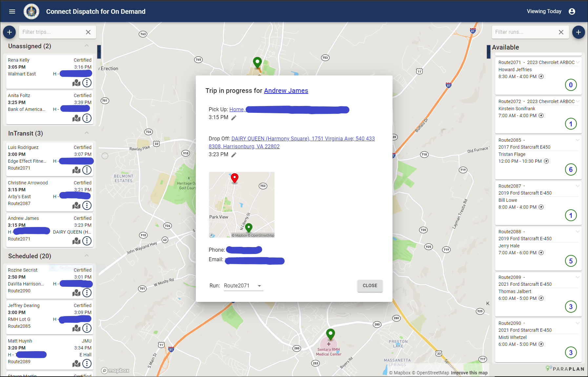Open the hamburger navigation menu
The height and width of the screenshot is (377, 588).
(x=12, y=11)
